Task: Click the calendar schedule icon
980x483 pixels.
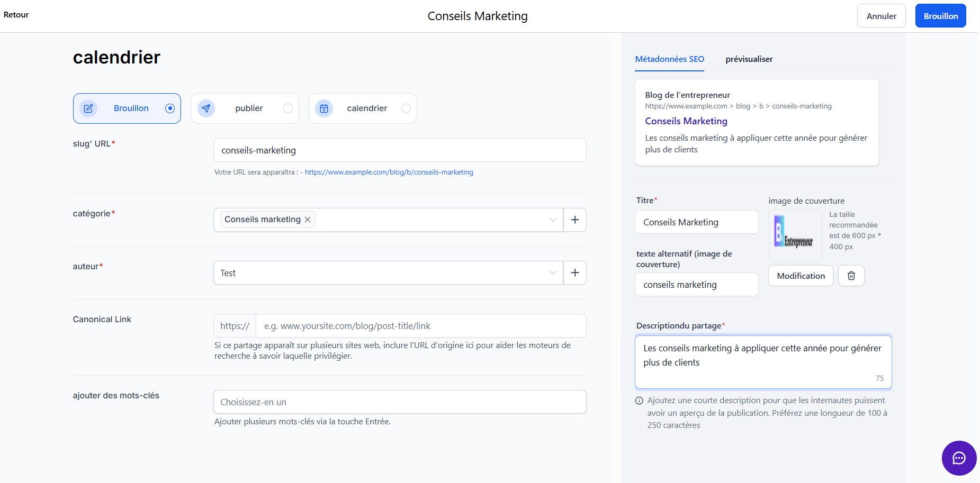Action: [324, 108]
